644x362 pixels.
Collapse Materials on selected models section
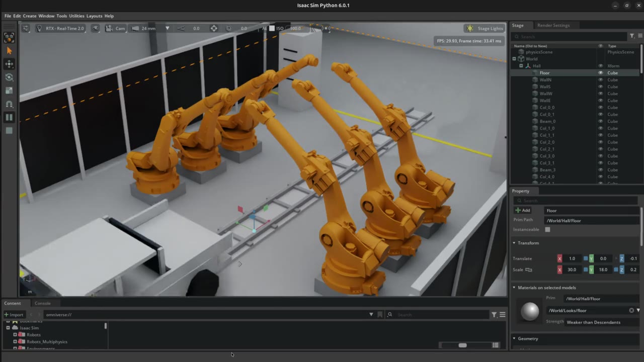click(514, 288)
